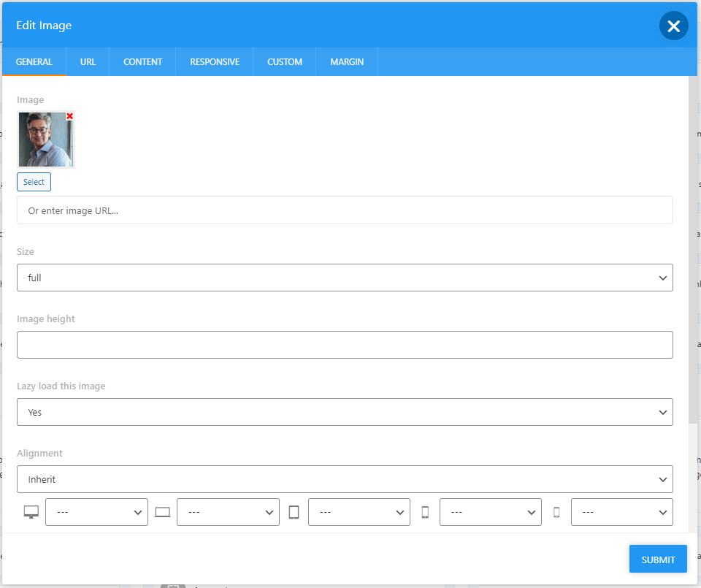Open the Alignment dropdown showing Inherit
The image size is (701, 588).
(x=345, y=479)
